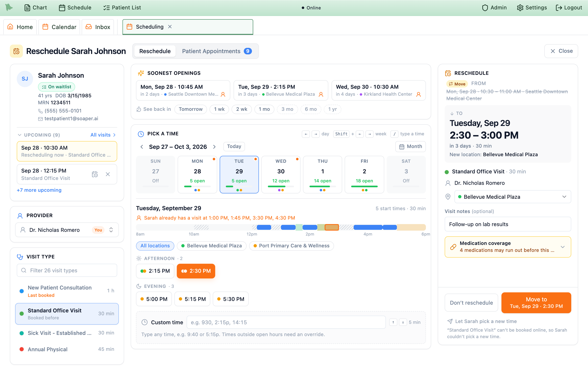Switch calendar to Month view
588x368 pixels.
410,147
